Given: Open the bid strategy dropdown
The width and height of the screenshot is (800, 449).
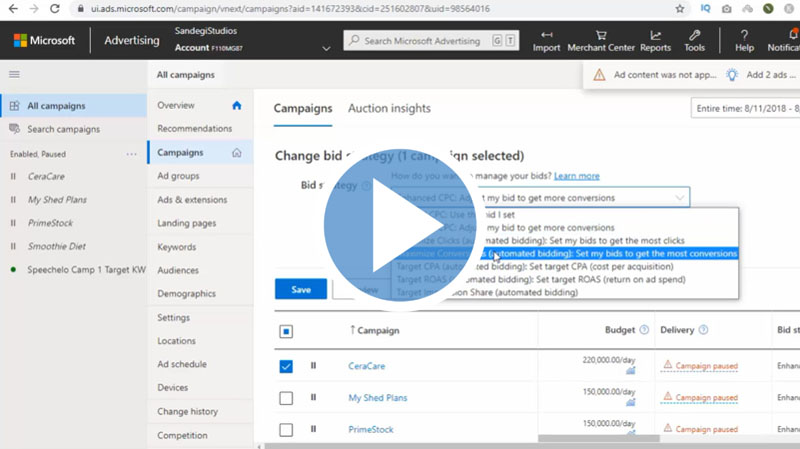Looking at the screenshot, I should (541, 197).
